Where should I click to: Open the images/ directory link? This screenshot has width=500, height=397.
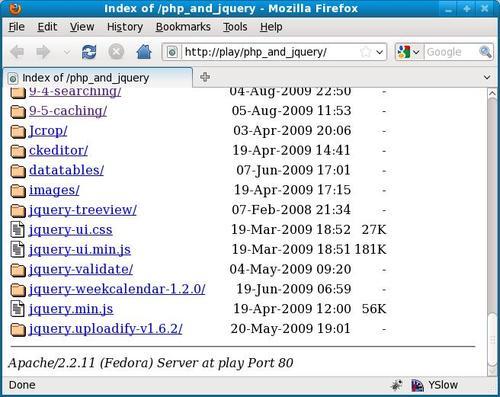coord(54,190)
